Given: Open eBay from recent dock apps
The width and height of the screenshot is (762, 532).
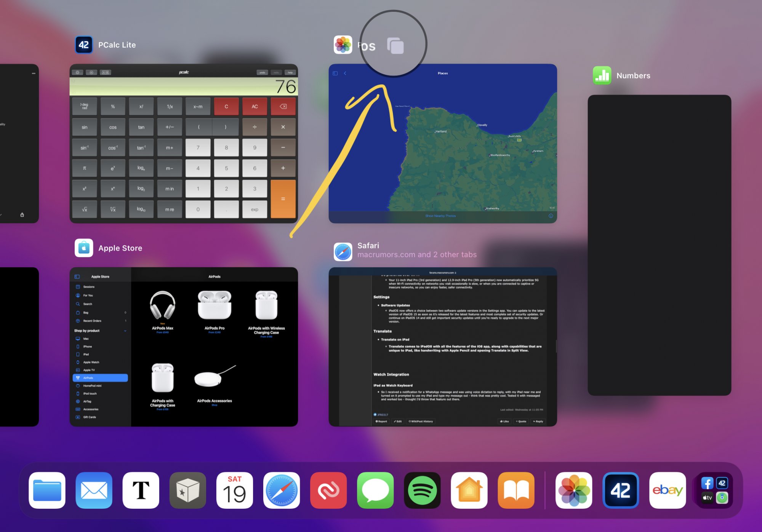Looking at the screenshot, I should click(x=668, y=490).
